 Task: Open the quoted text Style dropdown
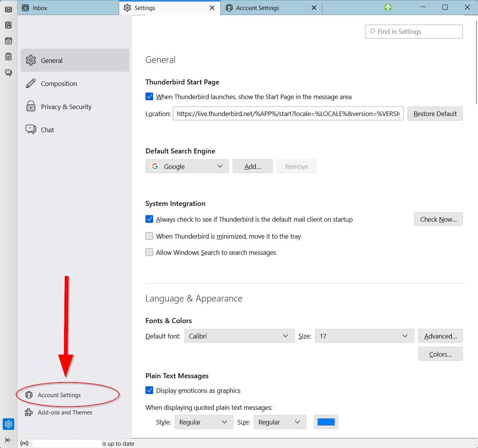(204, 422)
